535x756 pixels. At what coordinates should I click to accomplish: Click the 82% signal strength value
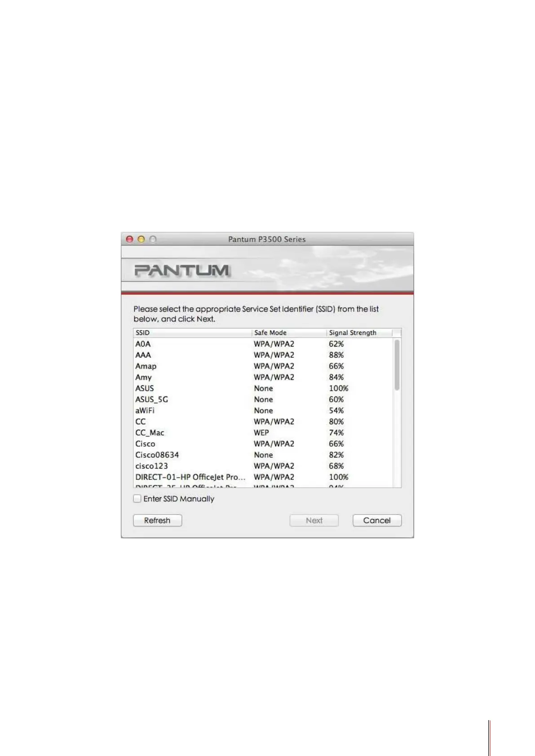pyautogui.click(x=336, y=455)
